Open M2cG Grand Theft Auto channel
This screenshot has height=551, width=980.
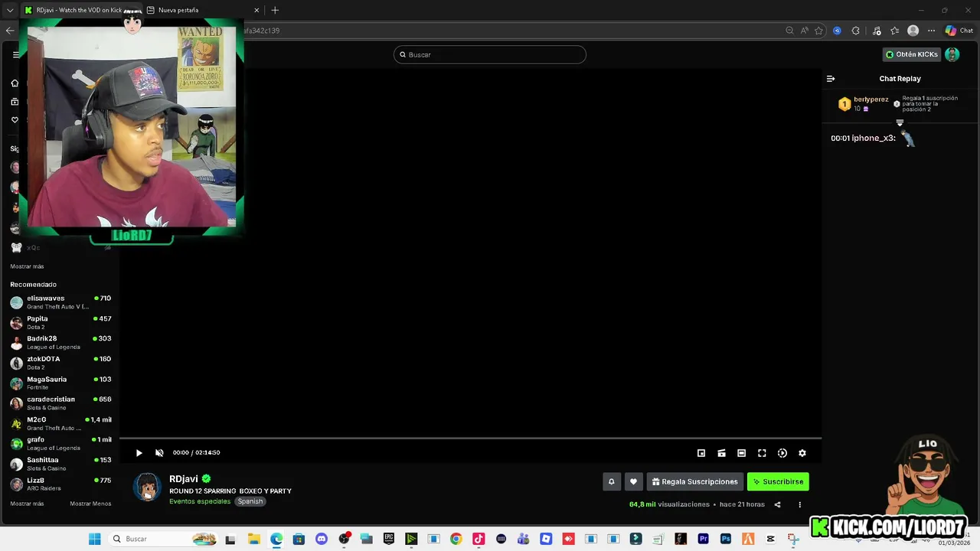tap(60, 423)
